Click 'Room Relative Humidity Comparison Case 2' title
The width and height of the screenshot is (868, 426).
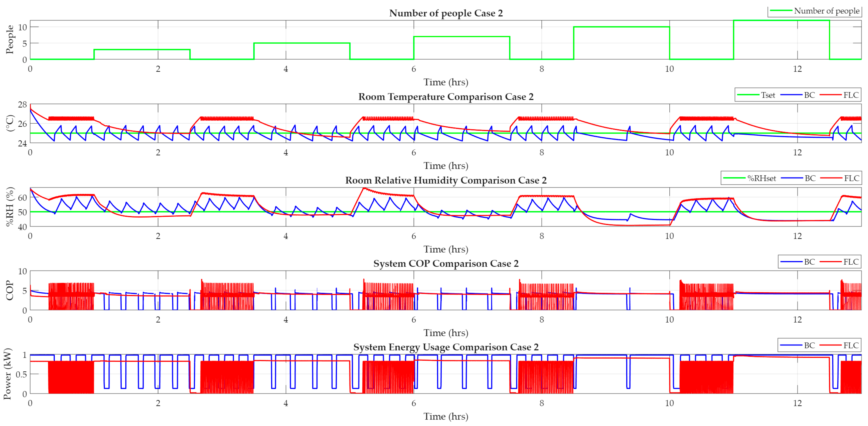pos(446,180)
